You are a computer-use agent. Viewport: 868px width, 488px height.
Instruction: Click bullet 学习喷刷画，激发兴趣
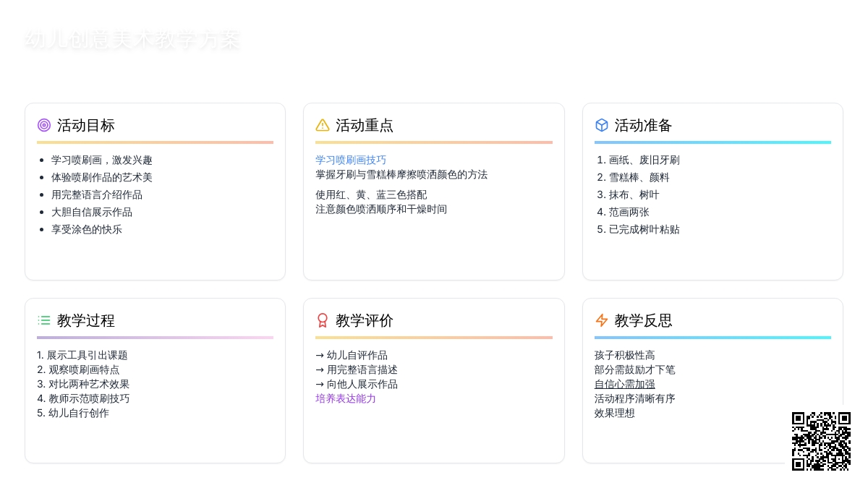pos(102,160)
